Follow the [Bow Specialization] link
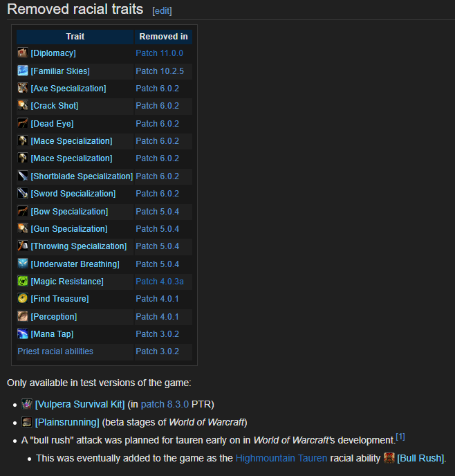The width and height of the screenshot is (455, 476). click(x=69, y=211)
